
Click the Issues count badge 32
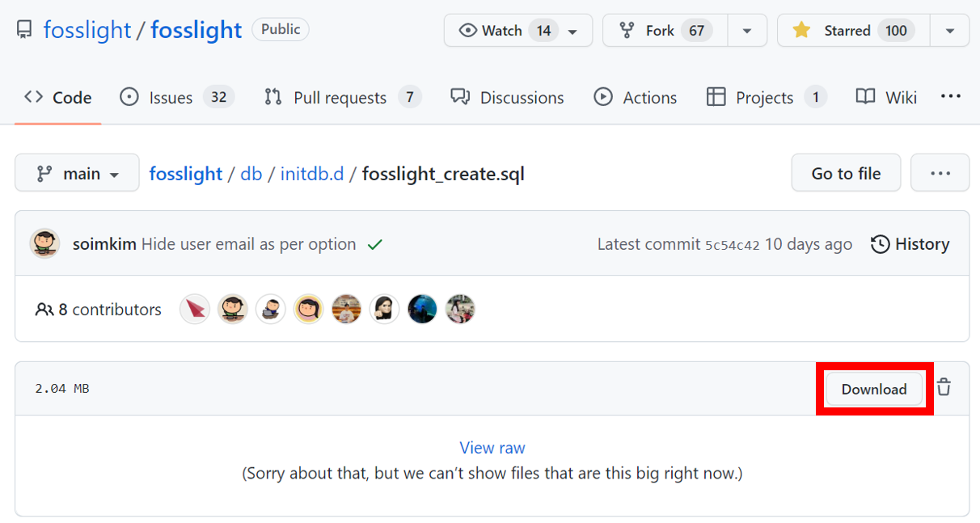218,98
